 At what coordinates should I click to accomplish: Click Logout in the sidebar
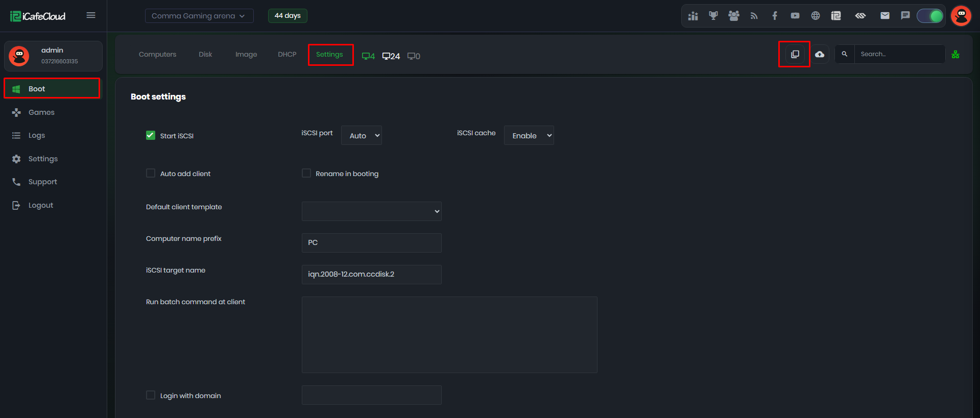coord(53,205)
